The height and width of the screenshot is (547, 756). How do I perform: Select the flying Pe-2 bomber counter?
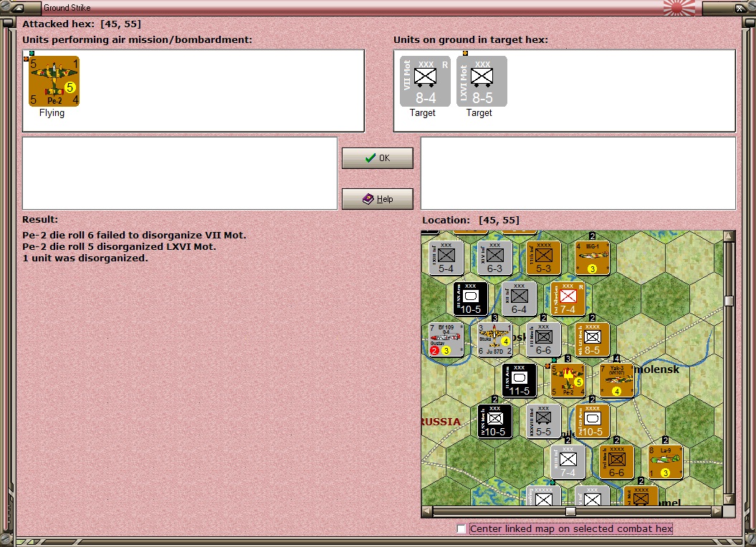coord(54,81)
